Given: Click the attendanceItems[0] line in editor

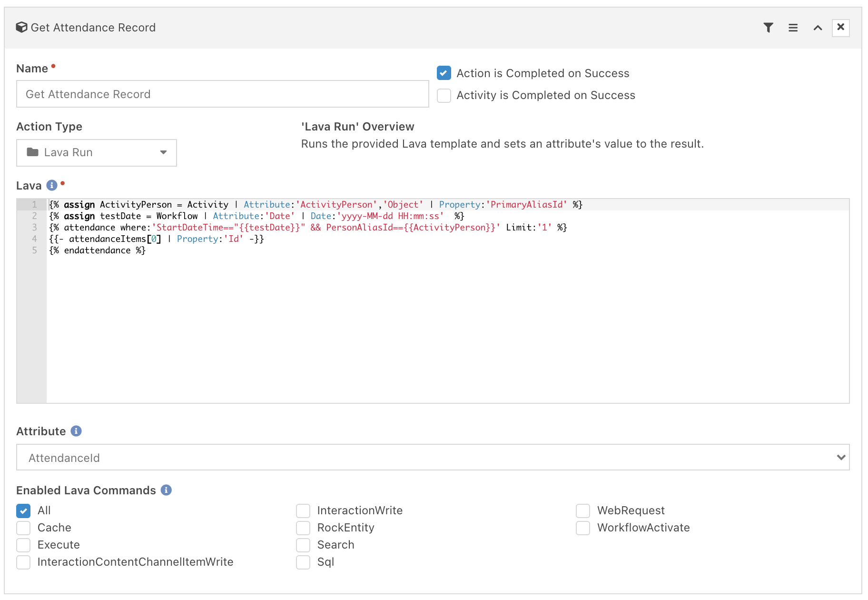Looking at the screenshot, I should 157,239.
